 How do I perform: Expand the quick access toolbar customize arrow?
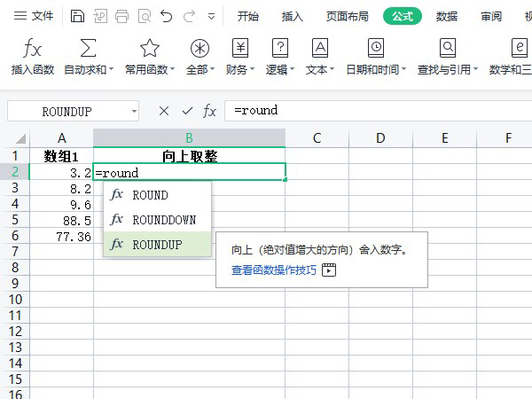point(210,16)
